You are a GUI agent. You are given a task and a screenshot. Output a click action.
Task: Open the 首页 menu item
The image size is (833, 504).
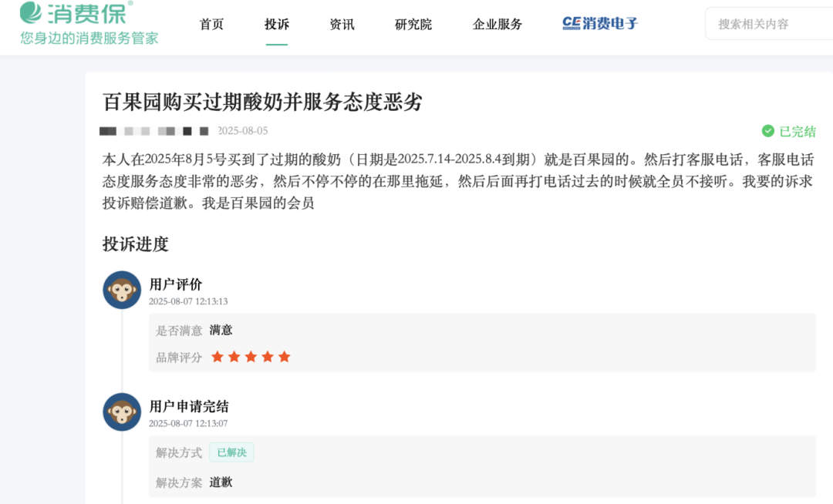tap(211, 25)
